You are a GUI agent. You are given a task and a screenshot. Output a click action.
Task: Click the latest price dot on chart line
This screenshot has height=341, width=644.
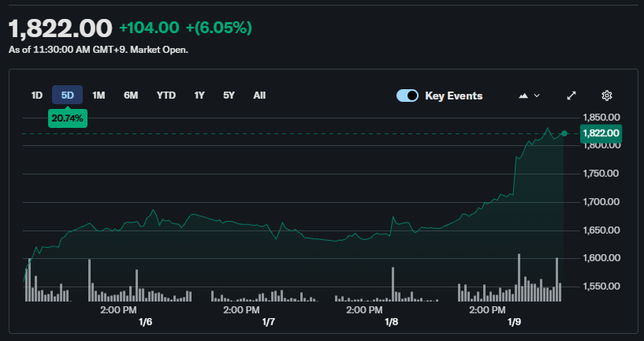tap(564, 133)
